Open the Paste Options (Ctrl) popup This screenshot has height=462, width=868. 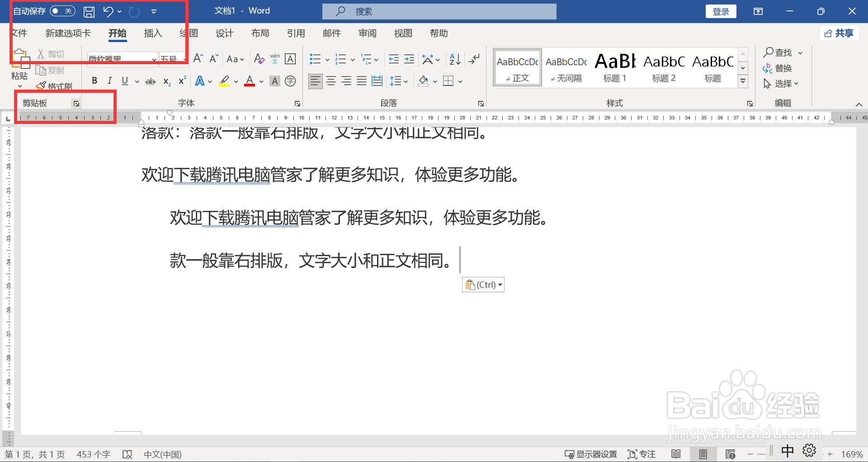point(483,285)
